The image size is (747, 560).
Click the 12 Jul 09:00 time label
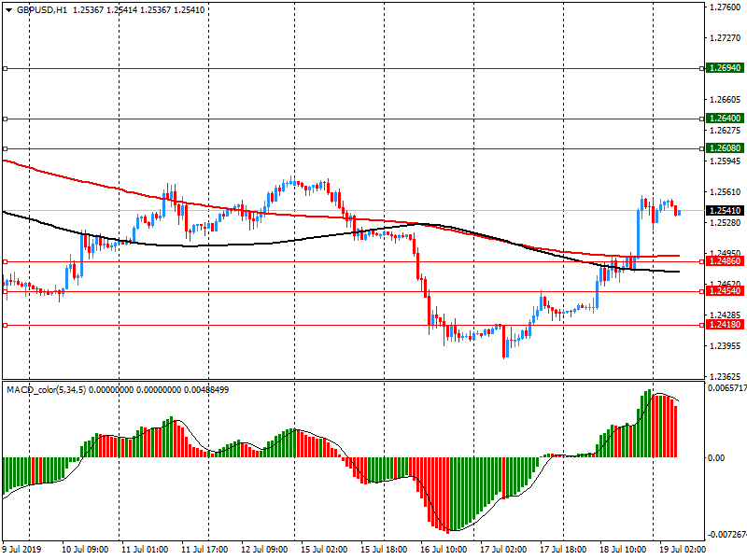264,550
